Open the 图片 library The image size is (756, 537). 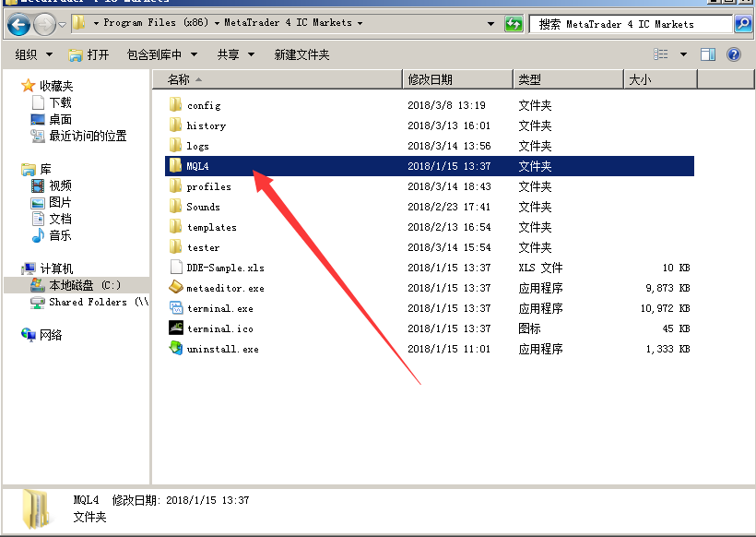[x=60, y=202]
